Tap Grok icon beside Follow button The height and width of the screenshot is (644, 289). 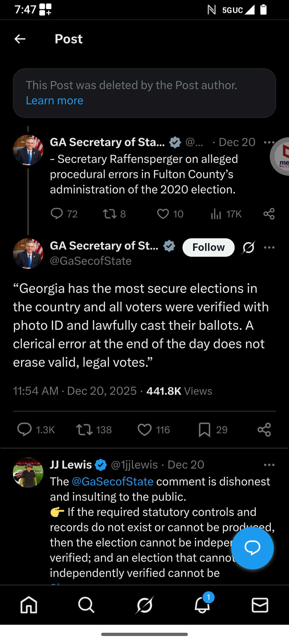tap(249, 247)
